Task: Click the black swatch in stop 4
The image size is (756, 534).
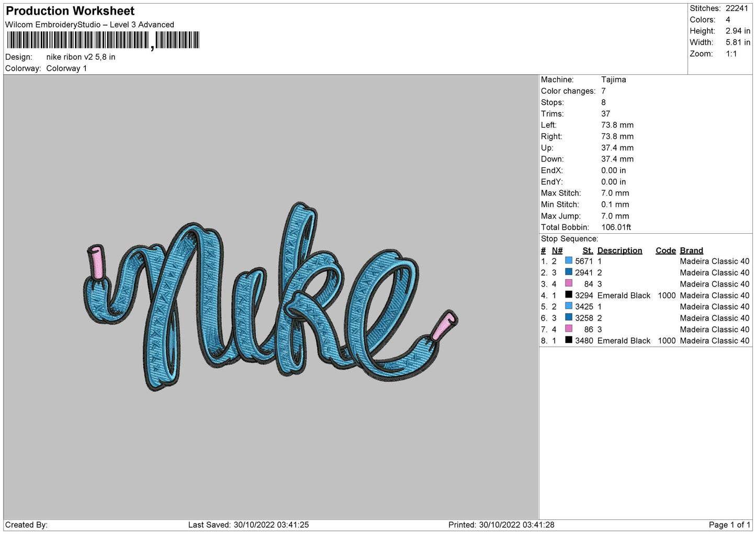Action: [569, 295]
